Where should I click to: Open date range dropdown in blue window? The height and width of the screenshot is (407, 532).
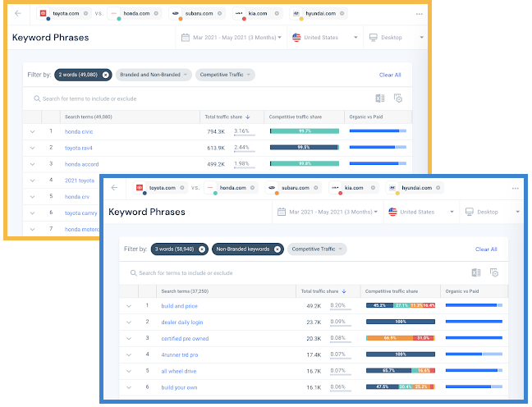click(x=328, y=212)
